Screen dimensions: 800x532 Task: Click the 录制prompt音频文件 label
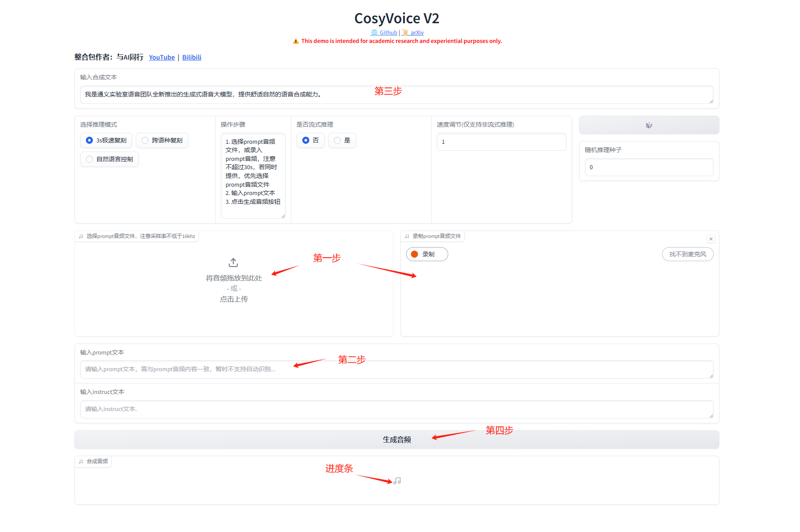click(433, 236)
